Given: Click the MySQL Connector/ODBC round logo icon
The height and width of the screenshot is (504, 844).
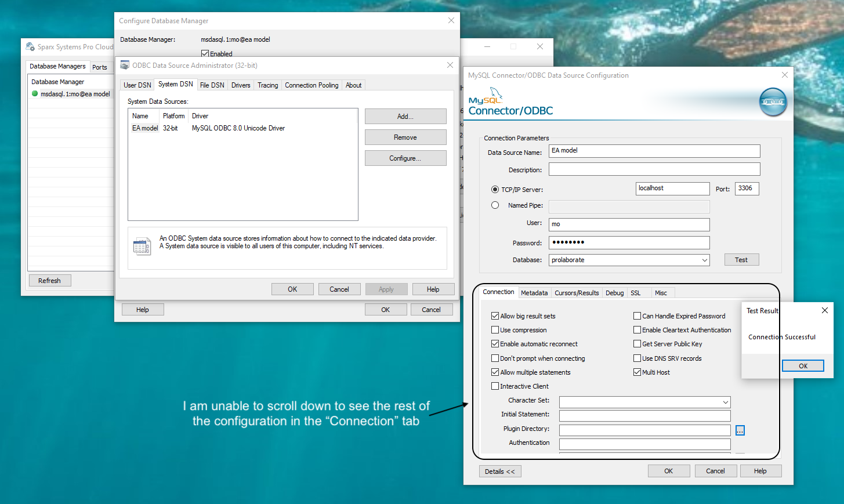Looking at the screenshot, I should coord(773,101).
